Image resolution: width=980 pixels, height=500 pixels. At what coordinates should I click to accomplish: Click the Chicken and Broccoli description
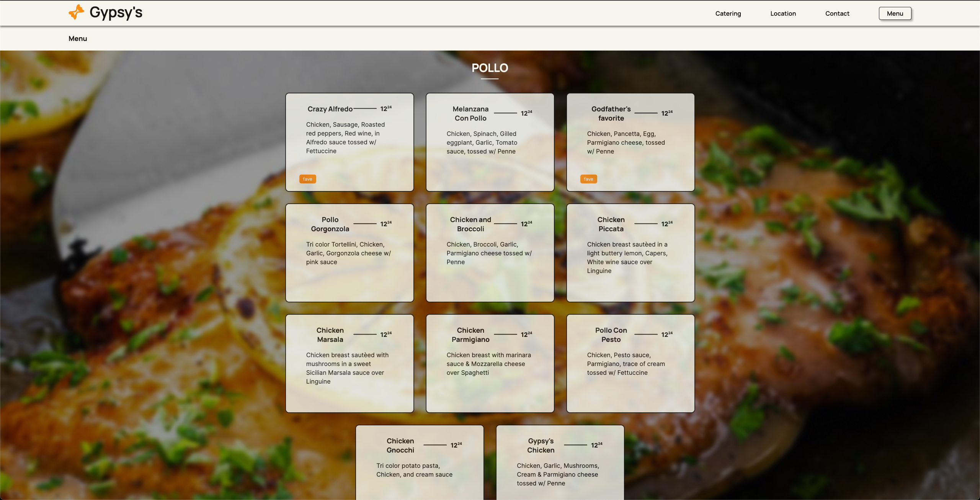pyautogui.click(x=489, y=253)
